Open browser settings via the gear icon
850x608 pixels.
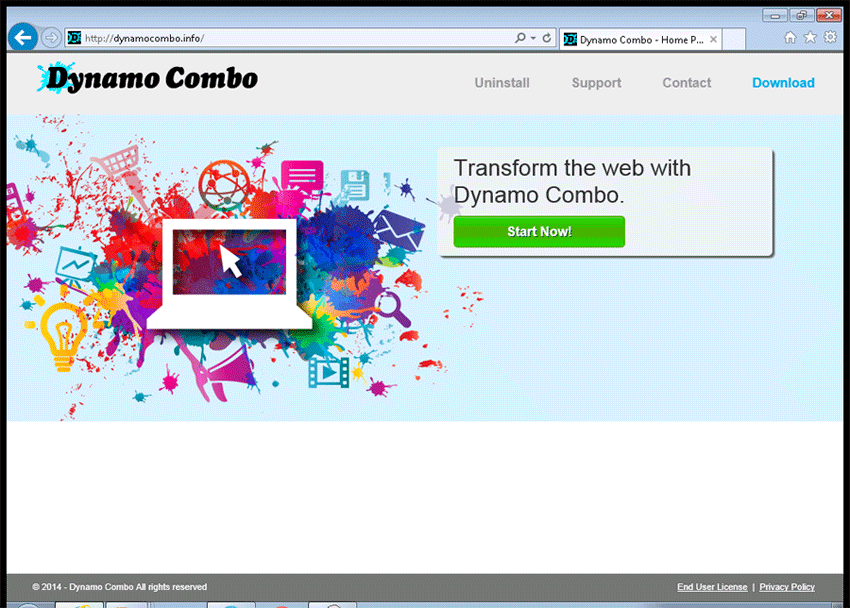click(x=829, y=36)
